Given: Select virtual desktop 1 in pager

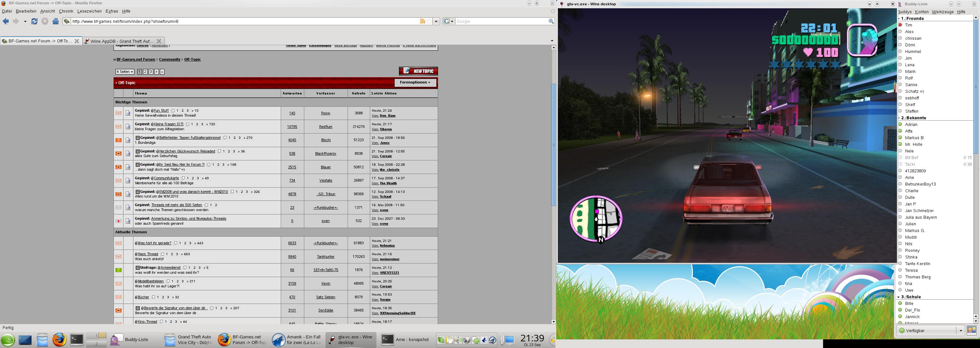Looking at the screenshot, I should click(x=96, y=336).
